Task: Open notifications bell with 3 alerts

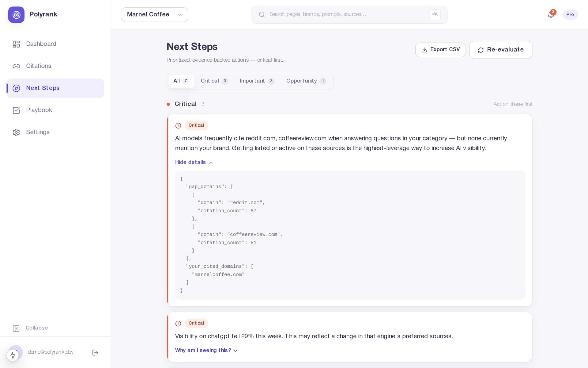Action: tap(551, 14)
